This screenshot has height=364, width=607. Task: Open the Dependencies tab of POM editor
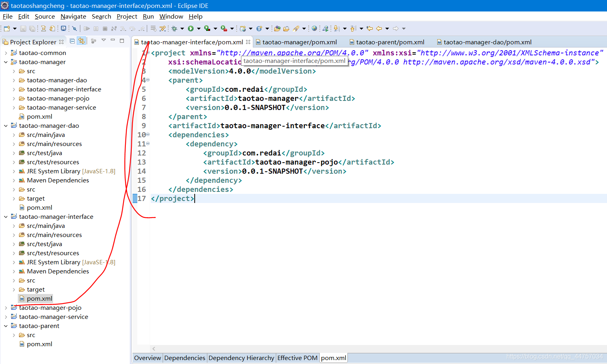[185, 358]
